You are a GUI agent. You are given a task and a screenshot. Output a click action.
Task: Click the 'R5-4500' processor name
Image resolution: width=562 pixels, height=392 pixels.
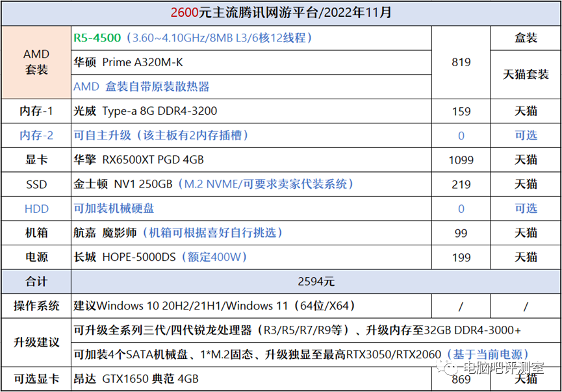point(97,38)
